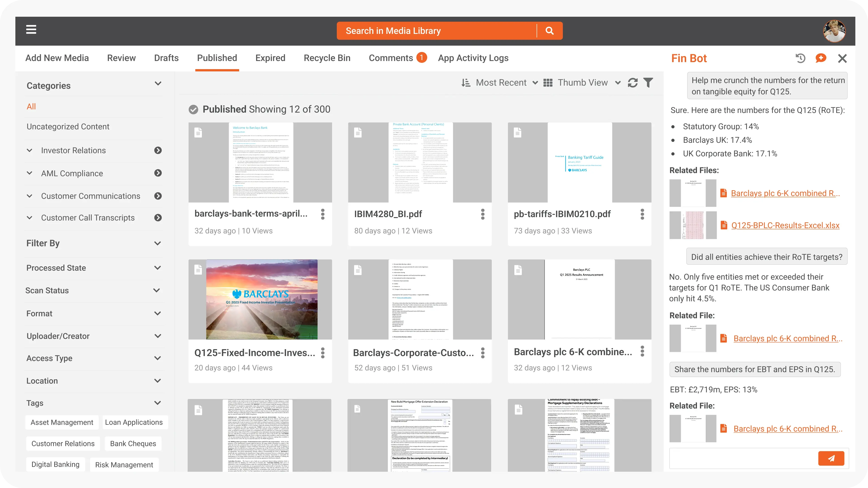868x488 pixels.
Task: Open options for IBIM4280_BI.pdf
Action: coord(483,214)
